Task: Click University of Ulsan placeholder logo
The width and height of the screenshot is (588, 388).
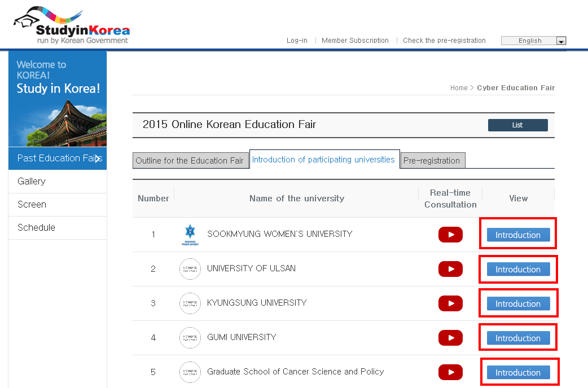Action: click(190, 269)
